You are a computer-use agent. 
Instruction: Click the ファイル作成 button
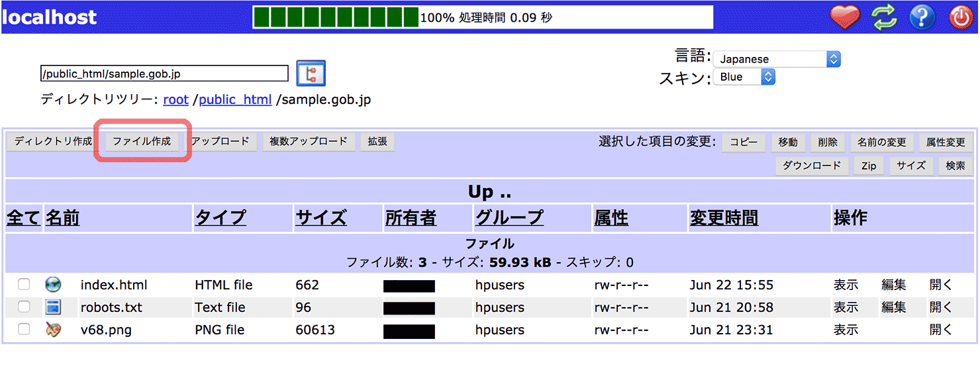[x=142, y=142]
